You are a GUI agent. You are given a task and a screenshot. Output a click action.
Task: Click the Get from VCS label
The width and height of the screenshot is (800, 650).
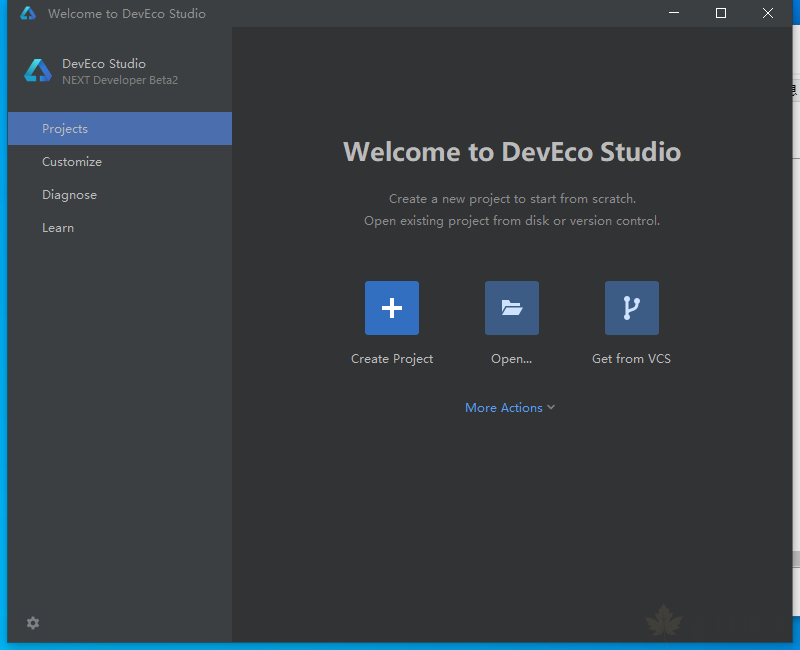[631, 359]
